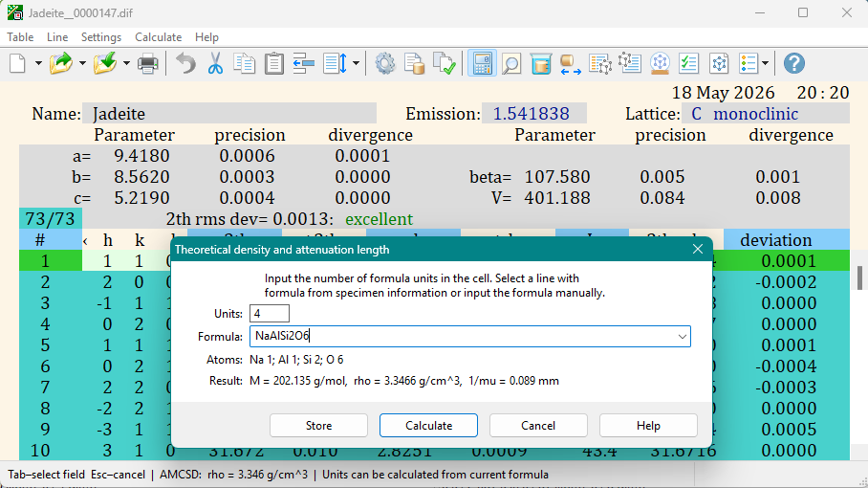This screenshot has width=868, height=488.
Task: Open the Calculate menu
Action: click(158, 37)
